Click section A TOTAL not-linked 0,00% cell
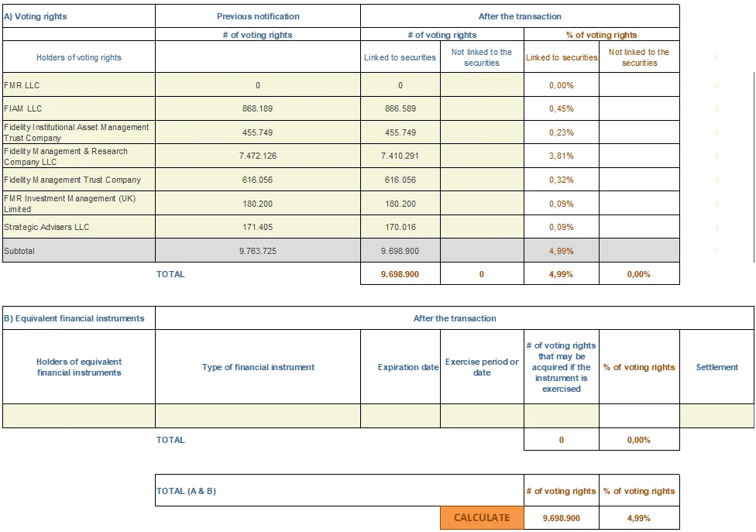 click(x=639, y=273)
